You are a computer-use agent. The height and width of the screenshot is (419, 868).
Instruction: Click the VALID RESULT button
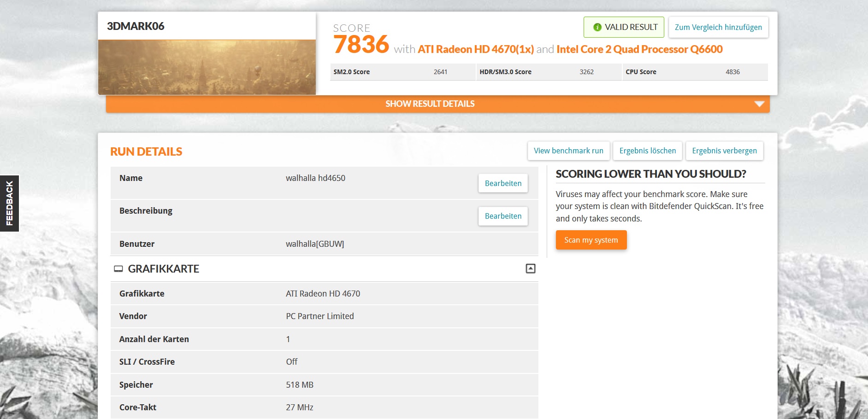coord(624,27)
